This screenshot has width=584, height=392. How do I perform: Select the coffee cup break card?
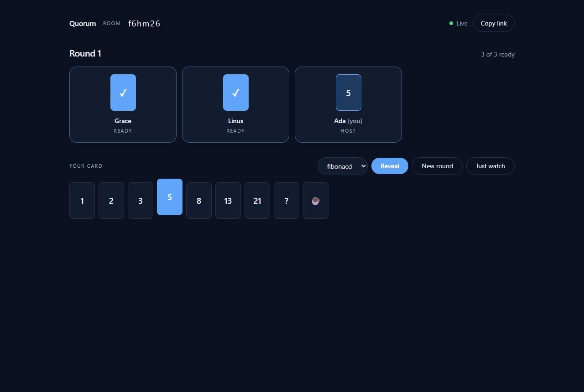coord(316,201)
